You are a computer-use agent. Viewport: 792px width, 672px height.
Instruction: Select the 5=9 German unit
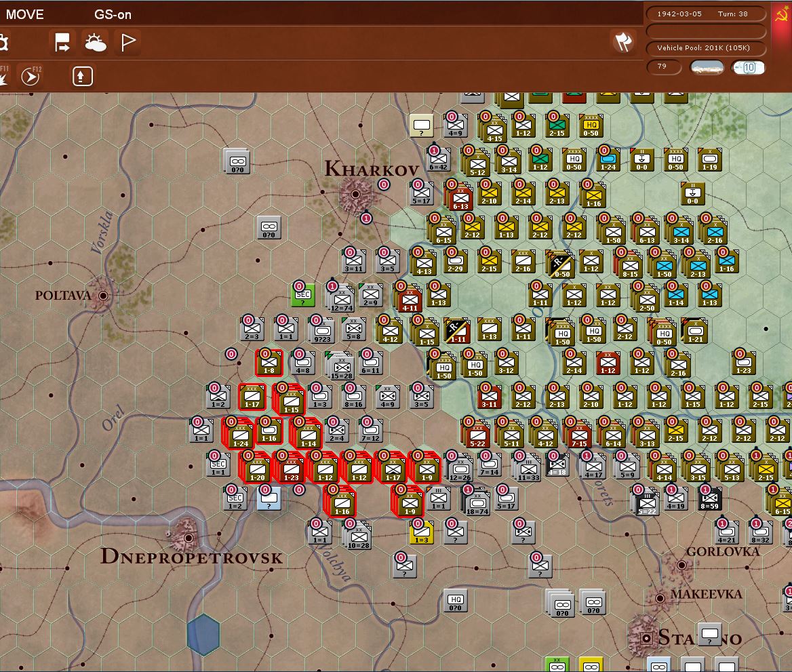click(627, 465)
